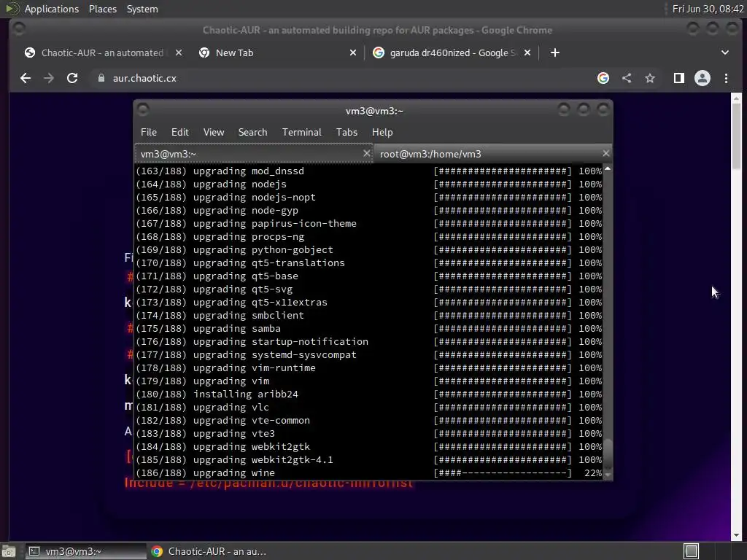Click line upgrading python-gobject

point(368,249)
